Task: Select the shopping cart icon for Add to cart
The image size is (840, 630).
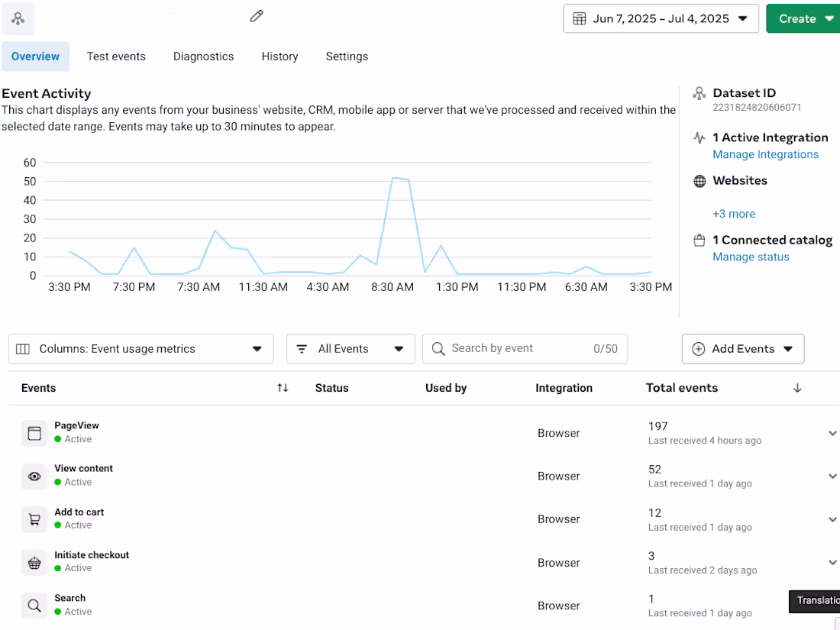Action: 34,519
